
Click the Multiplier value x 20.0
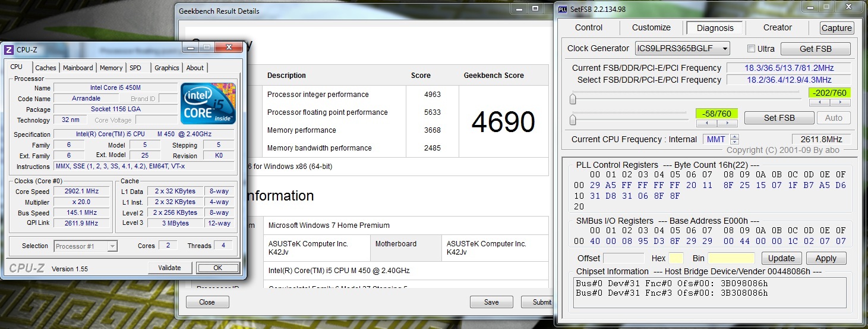coord(82,202)
